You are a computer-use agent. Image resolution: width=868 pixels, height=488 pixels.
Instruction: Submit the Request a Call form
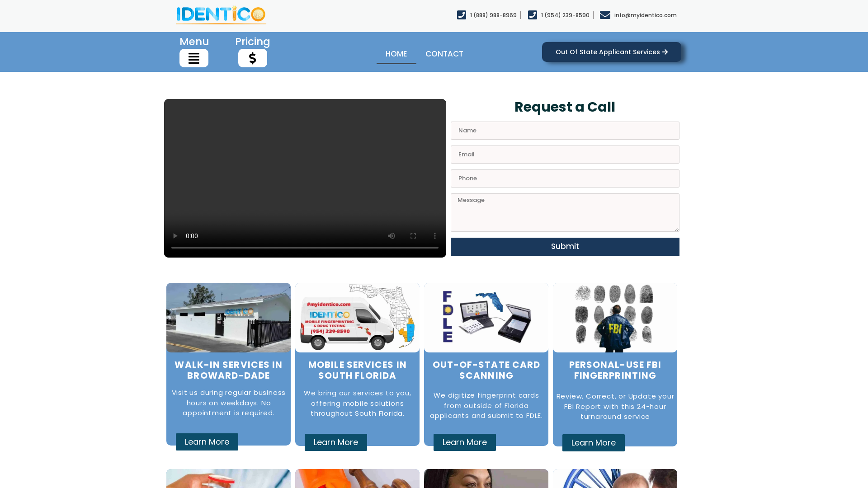tap(565, 247)
